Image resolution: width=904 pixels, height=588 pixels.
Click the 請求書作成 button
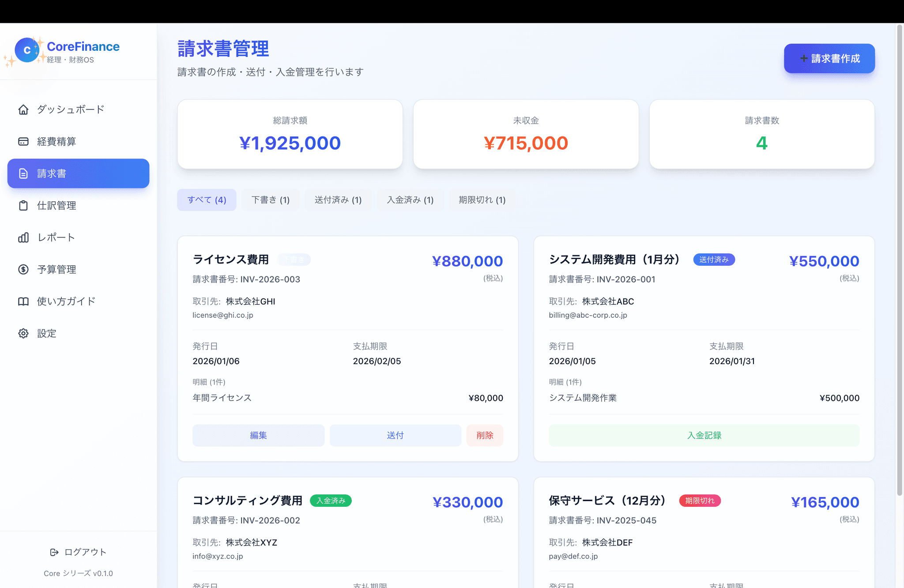pyautogui.click(x=829, y=59)
